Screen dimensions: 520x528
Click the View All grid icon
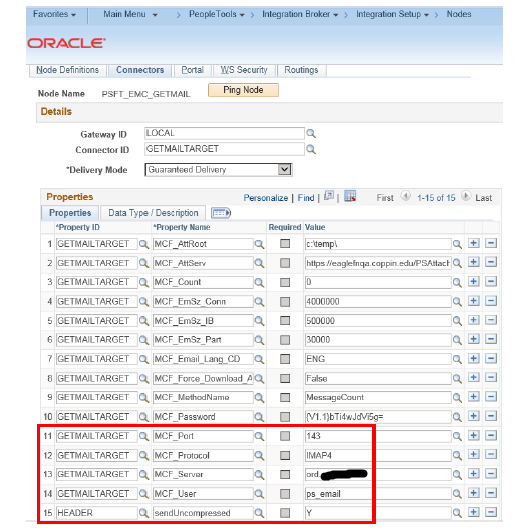(x=329, y=196)
